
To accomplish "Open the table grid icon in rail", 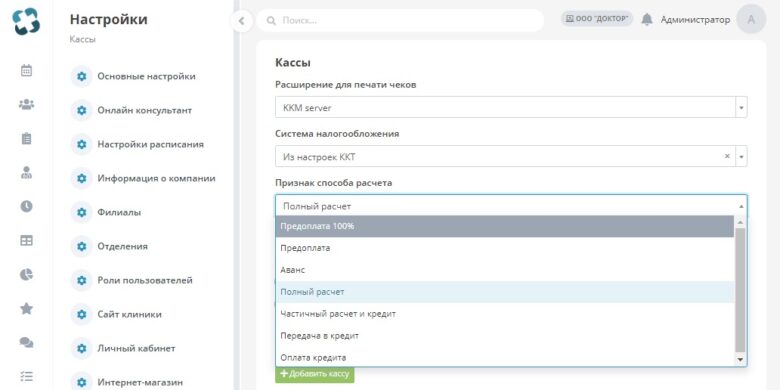I will [x=26, y=241].
